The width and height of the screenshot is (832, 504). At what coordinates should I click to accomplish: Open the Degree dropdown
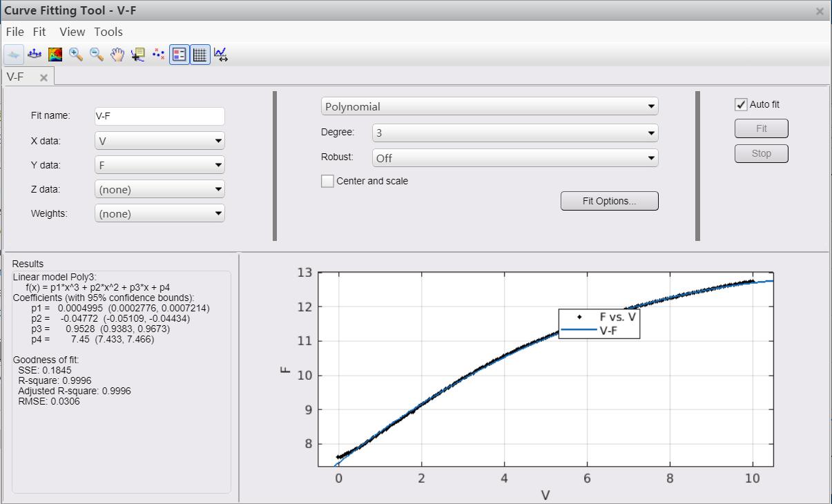coord(514,133)
